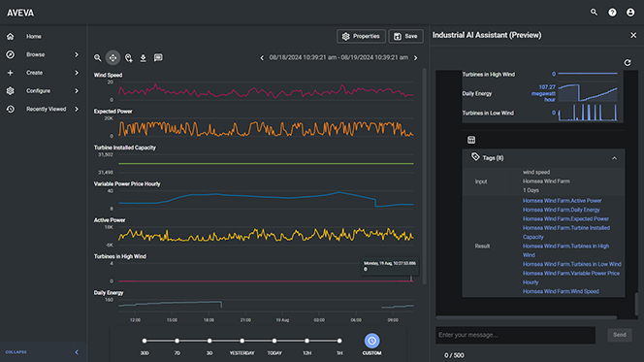The image size is (644, 362).
Task: Open the Properties button
Action: pos(361,36)
